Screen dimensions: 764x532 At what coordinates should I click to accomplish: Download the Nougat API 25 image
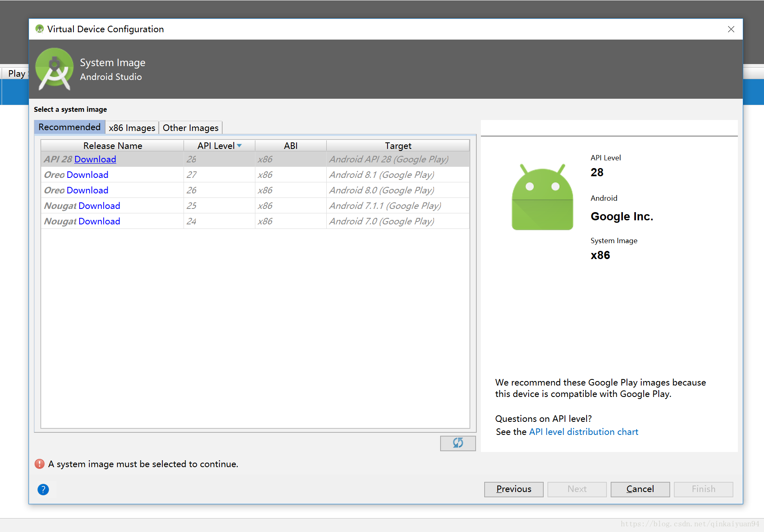tap(99, 206)
